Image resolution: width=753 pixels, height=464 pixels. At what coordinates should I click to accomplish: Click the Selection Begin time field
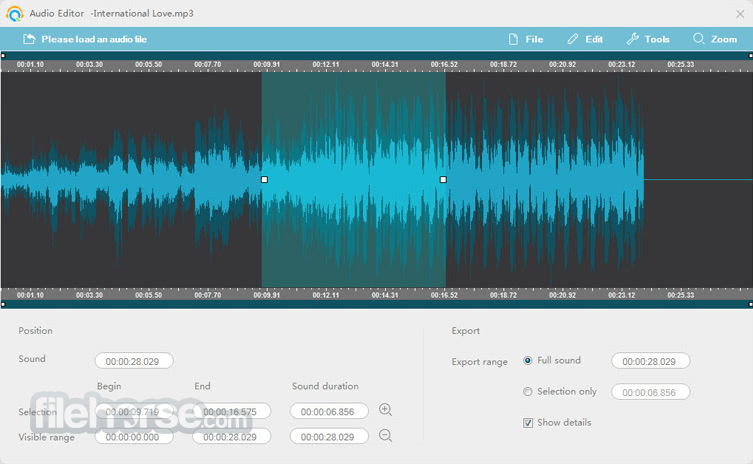coord(134,412)
